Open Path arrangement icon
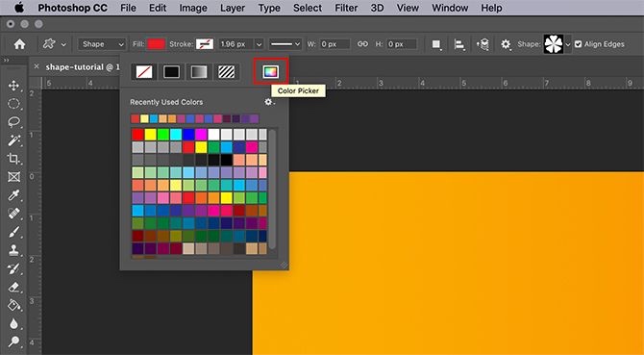The width and height of the screenshot is (644, 355). (483, 44)
